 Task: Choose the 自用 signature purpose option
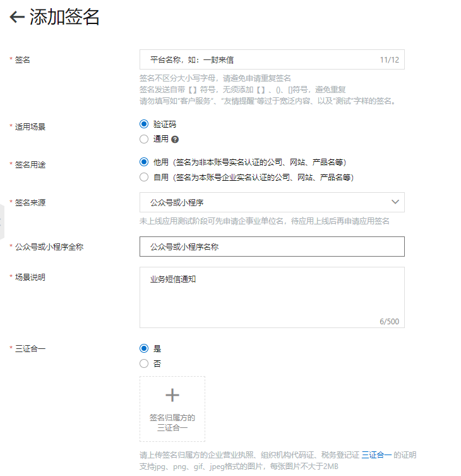(x=144, y=177)
